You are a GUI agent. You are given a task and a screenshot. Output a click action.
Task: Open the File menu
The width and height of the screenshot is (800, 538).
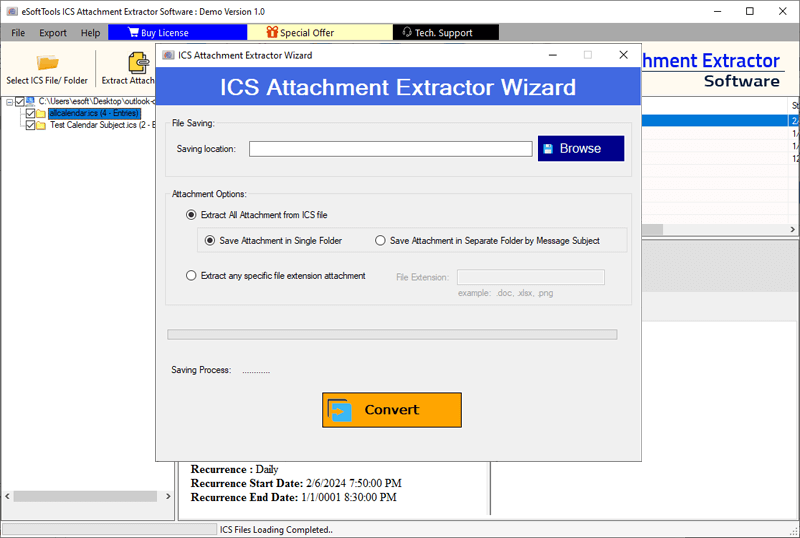pyautogui.click(x=18, y=33)
